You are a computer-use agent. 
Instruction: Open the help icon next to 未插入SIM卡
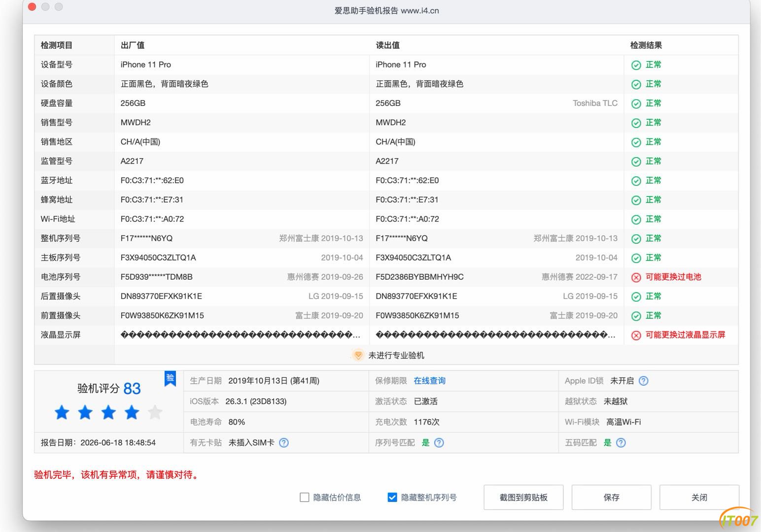pyautogui.click(x=284, y=443)
